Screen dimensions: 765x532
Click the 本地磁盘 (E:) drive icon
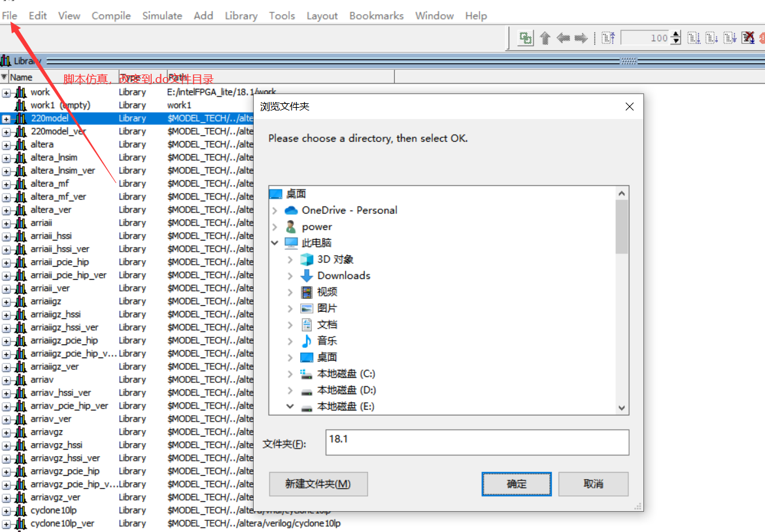click(x=307, y=408)
